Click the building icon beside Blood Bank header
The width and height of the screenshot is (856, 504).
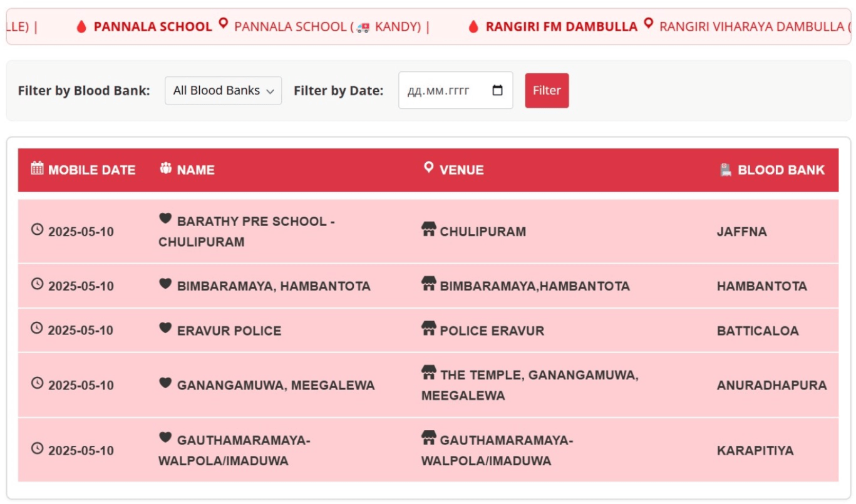click(726, 170)
